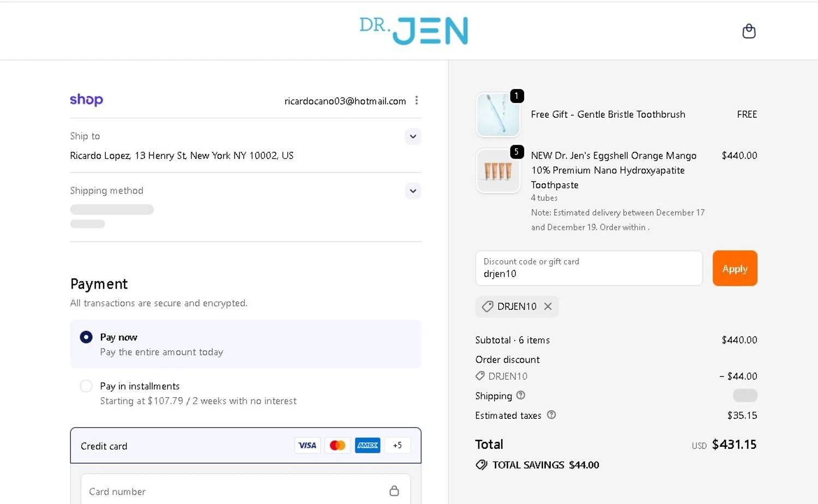Select Pay in installments option
The width and height of the screenshot is (818, 504).
(86, 386)
